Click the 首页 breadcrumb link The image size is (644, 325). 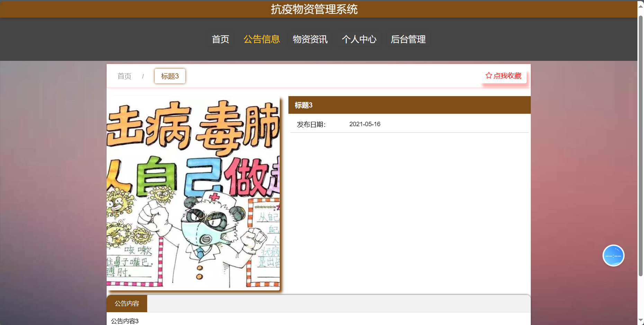point(124,76)
